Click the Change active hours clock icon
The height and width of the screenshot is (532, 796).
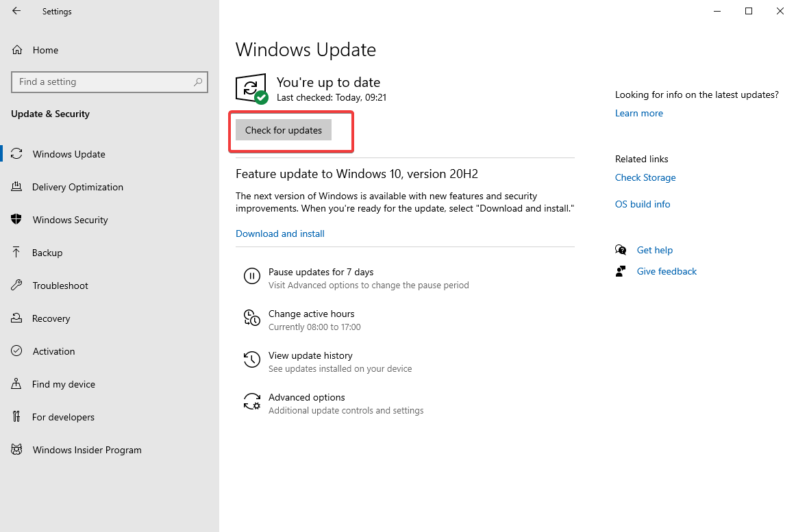tap(252, 318)
